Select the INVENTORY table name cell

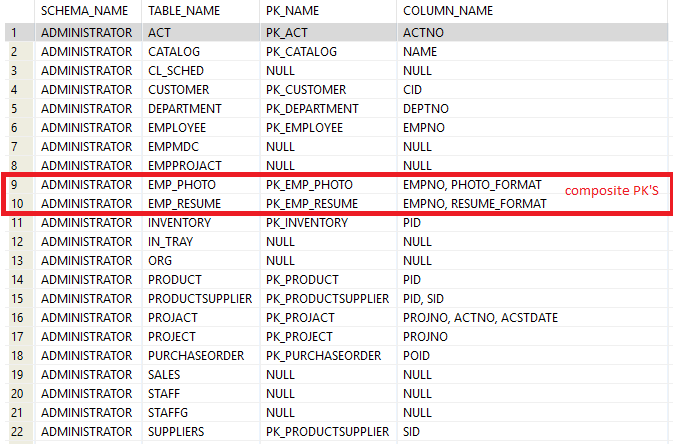[x=179, y=223]
